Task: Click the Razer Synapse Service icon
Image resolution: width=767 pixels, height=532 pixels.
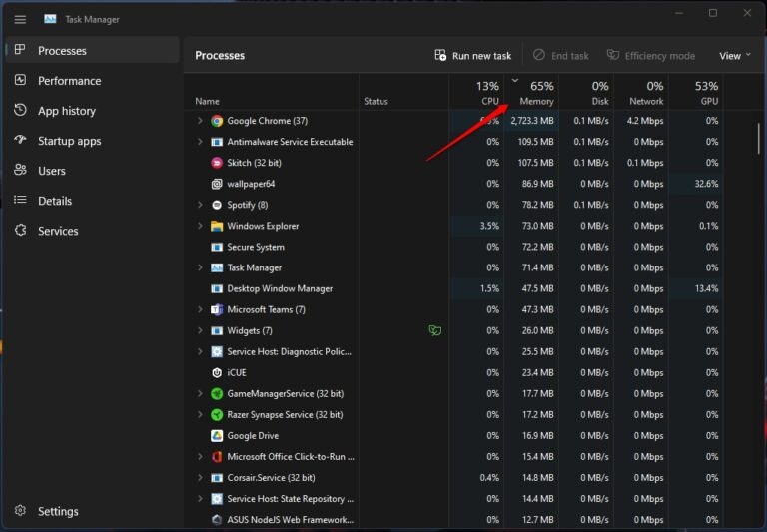Action: pos(217,415)
